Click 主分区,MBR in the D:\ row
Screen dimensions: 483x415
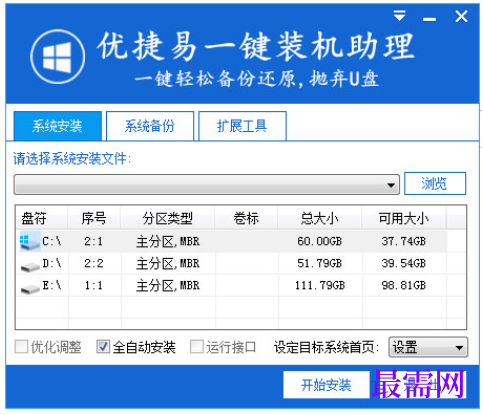point(168,264)
